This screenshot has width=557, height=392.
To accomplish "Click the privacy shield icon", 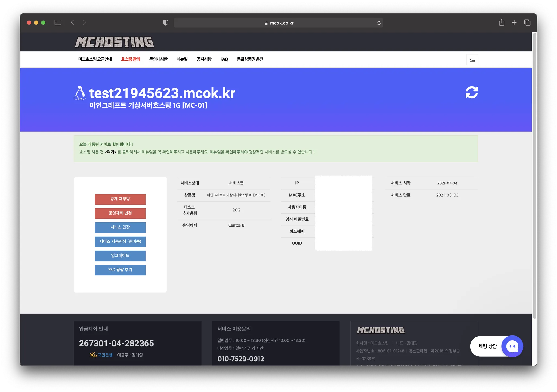I will (x=165, y=23).
